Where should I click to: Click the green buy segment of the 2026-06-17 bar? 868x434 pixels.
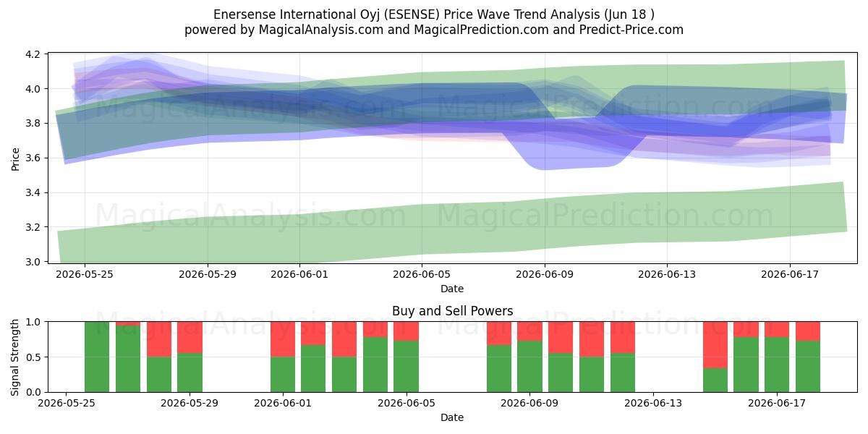[x=777, y=365]
